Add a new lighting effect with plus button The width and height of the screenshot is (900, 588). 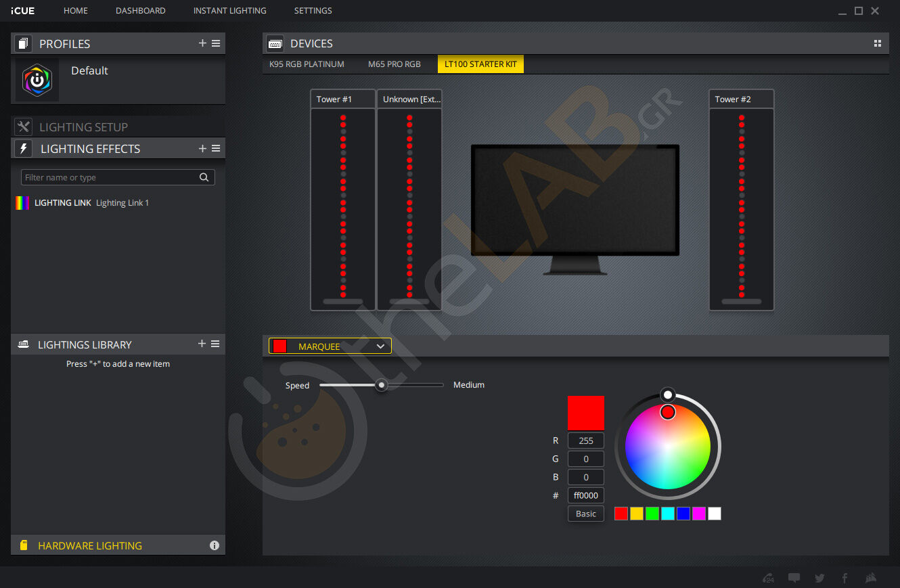[x=202, y=148]
